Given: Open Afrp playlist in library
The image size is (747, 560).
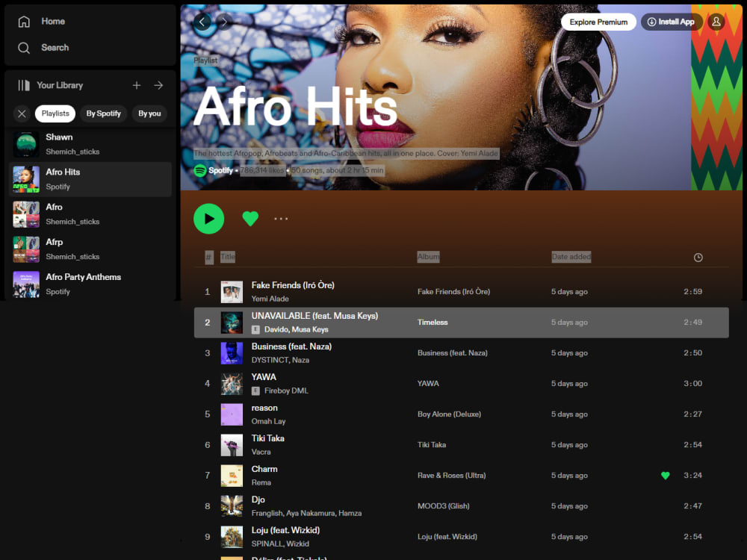Looking at the screenshot, I should point(90,249).
